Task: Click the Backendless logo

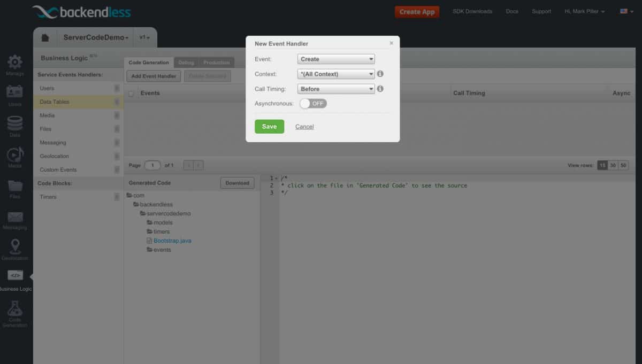Action: tap(81, 12)
